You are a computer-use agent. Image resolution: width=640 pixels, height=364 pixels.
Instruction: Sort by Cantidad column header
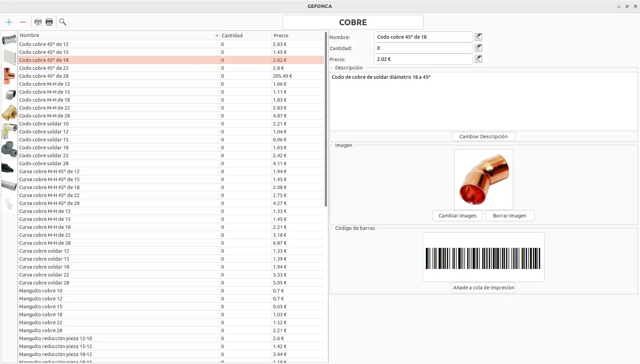point(246,35)
